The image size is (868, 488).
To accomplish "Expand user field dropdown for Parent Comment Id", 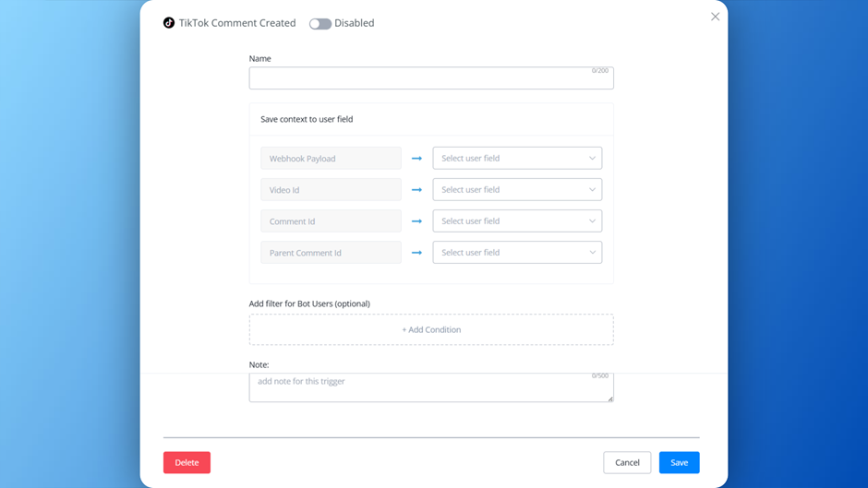I will (517, 253).
